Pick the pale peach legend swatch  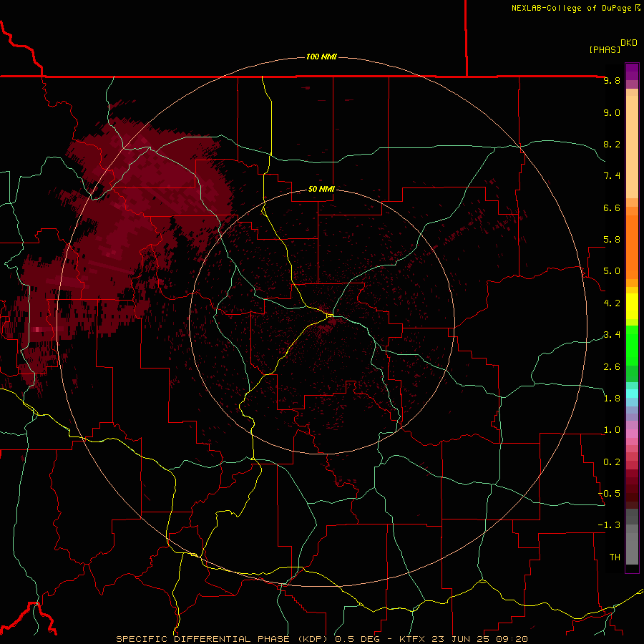click(x=632, y=147)
